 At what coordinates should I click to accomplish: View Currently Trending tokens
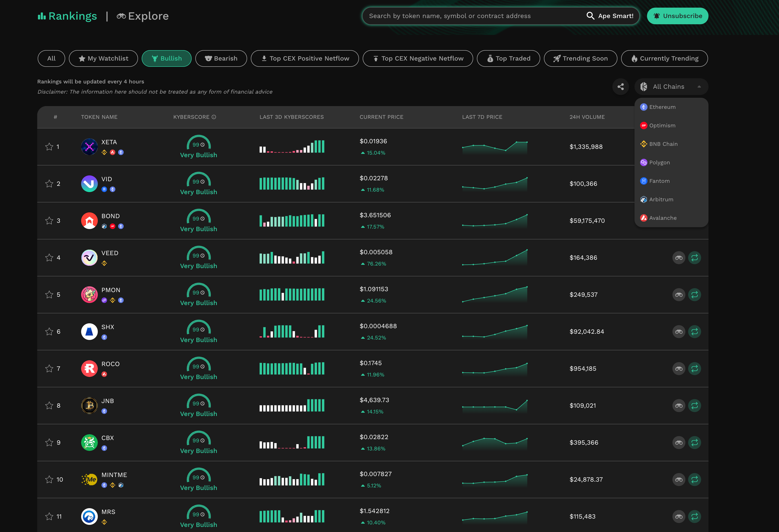pyautogui.click(x=665, y=58)
